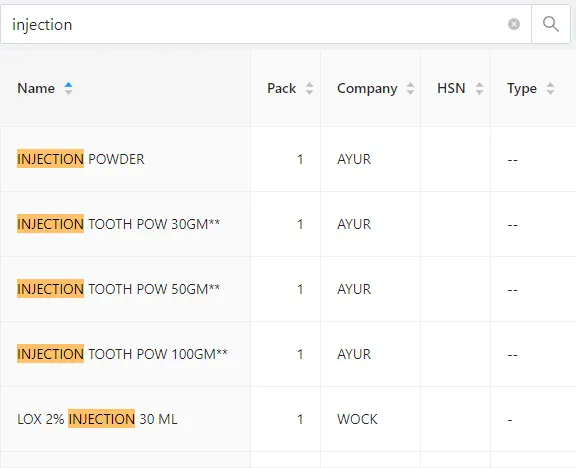Screen dimensions: 576x468
Task: Select the Type column header
Action: point(522,89)
